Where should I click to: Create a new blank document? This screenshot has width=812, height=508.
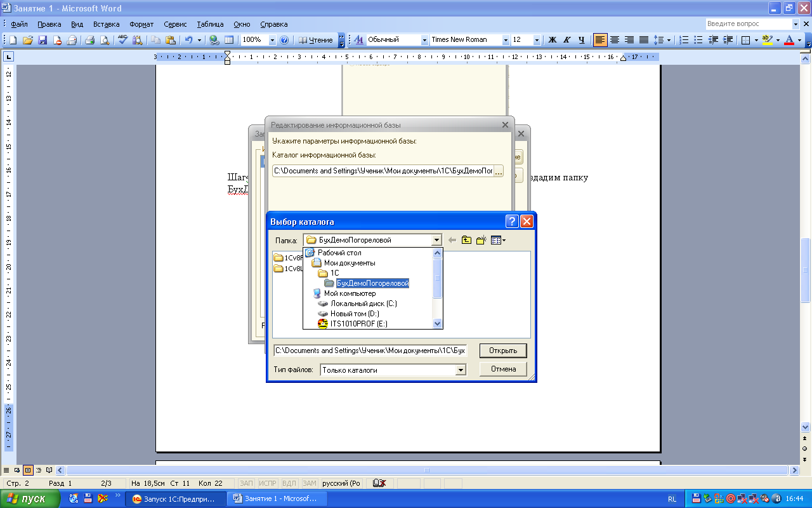click(13, 40)
